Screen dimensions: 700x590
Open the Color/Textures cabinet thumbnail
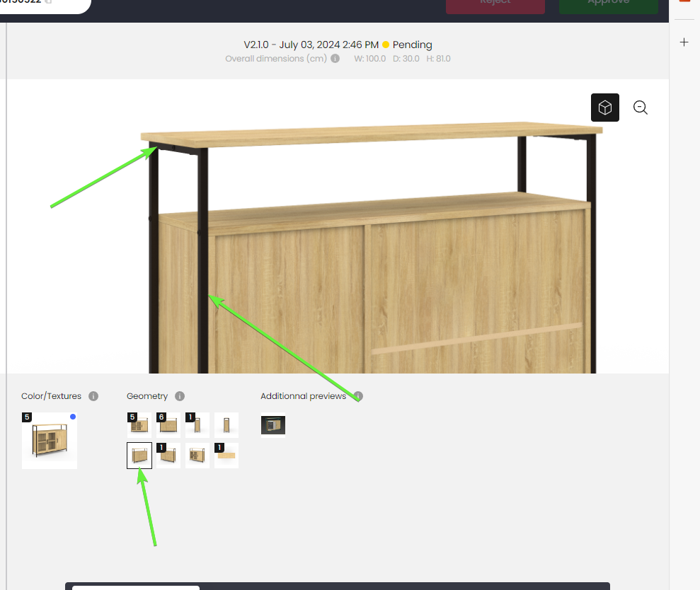(x=50, y=441)
